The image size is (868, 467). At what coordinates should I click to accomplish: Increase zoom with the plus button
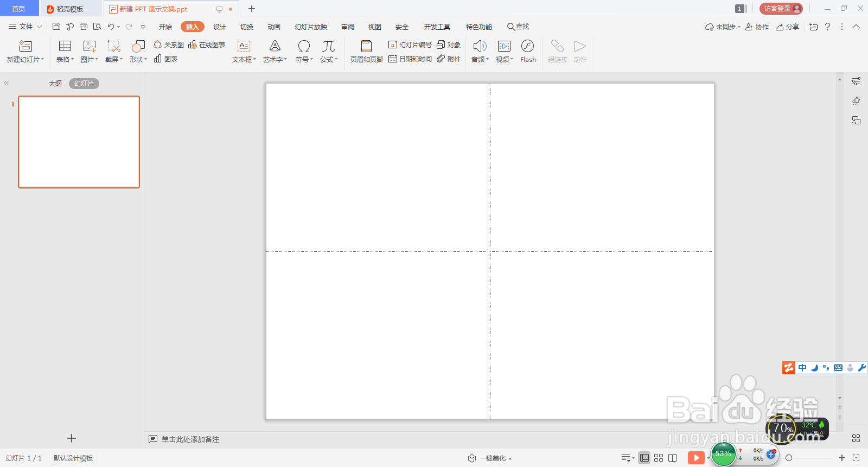point(842,458)
